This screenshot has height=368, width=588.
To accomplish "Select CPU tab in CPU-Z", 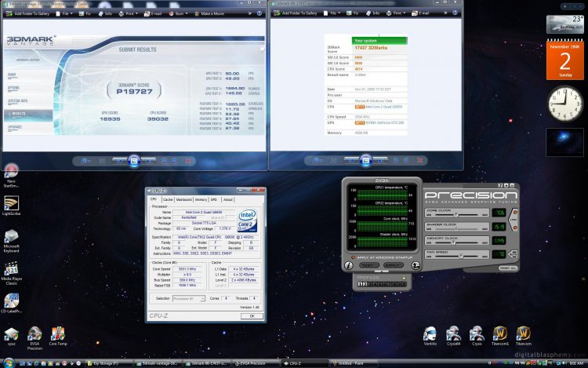I will (154, 199).
